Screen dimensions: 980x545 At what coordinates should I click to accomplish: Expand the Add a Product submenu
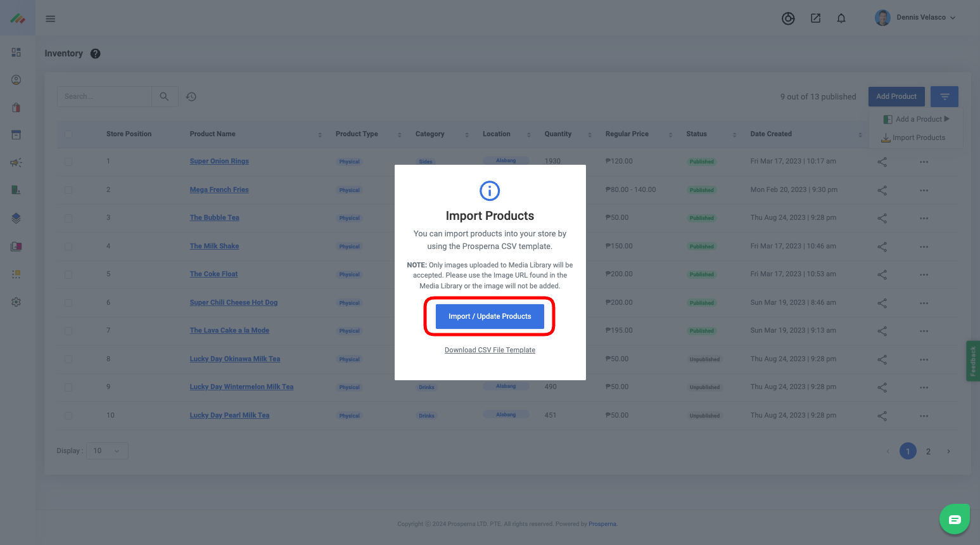(917, 119)
